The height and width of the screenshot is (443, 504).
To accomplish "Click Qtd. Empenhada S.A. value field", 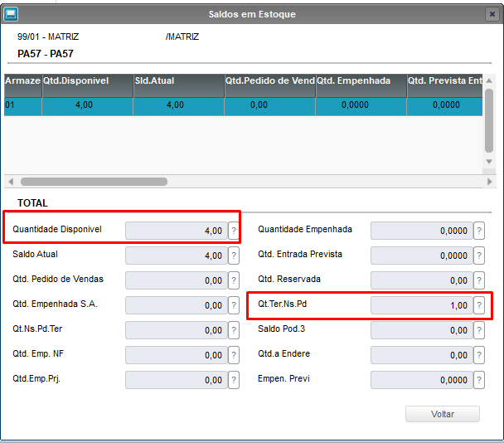I will [x=177, y=305].
